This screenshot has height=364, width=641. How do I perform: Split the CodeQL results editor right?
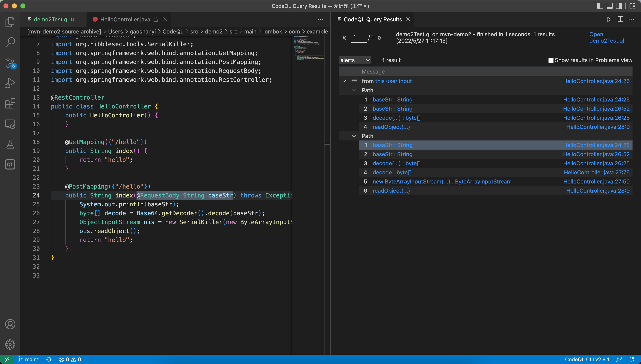(x=620, y=19)
